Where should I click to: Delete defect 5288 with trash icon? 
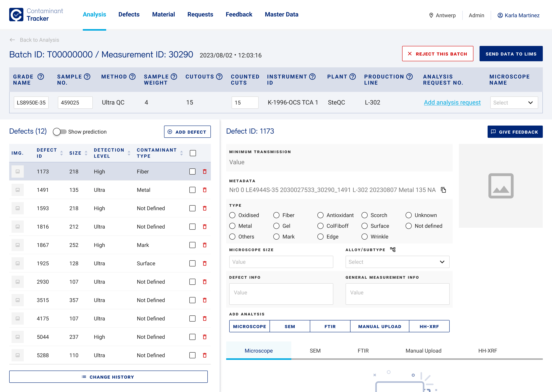pos(205,355)
